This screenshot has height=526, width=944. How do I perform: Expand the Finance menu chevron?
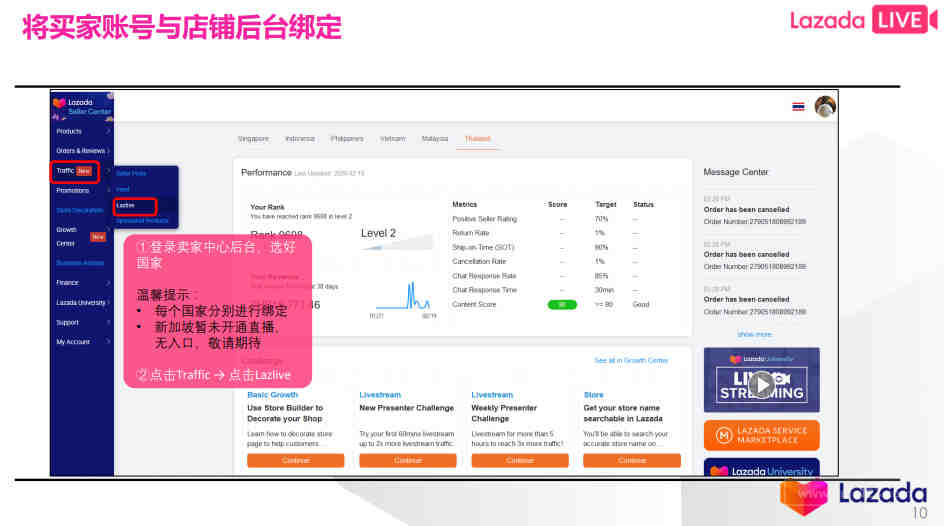[x=108, y=282]
